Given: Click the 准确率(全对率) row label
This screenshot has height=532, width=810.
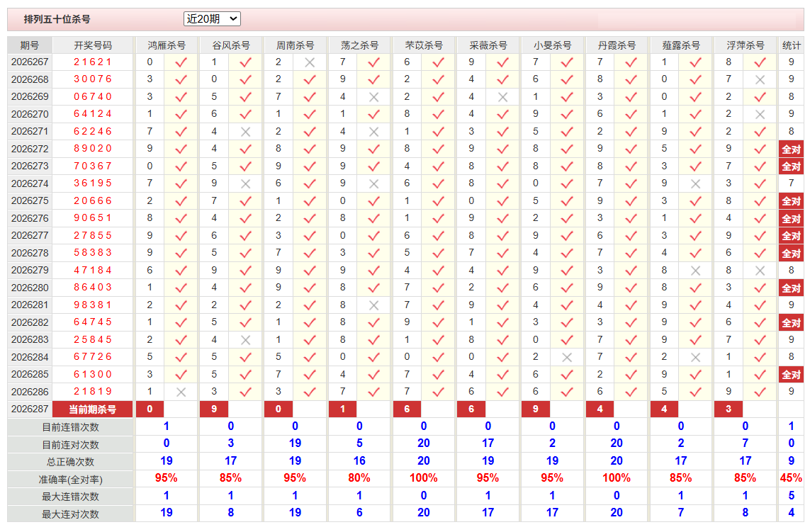Looking at the screenshot, I should click(70, 480).
